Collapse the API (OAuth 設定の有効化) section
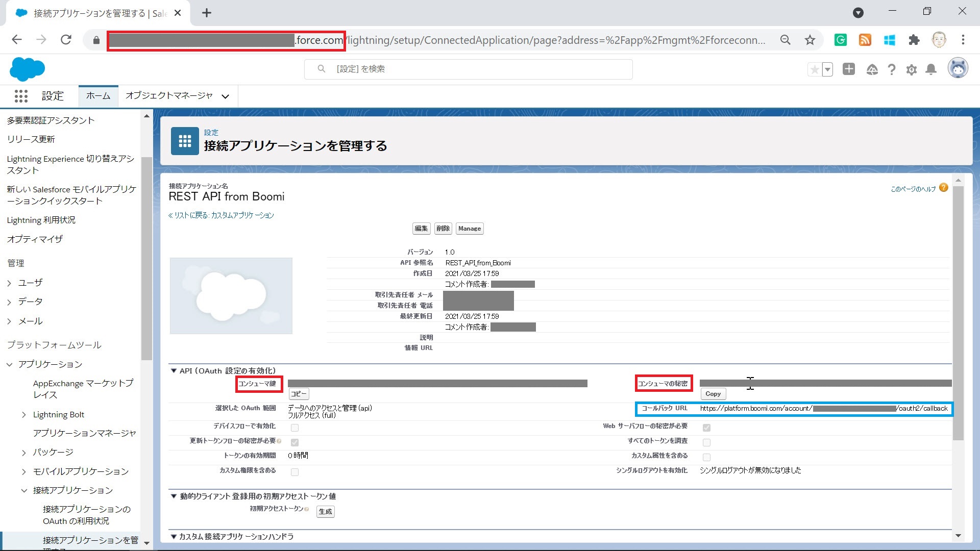980x551 pixels. [174, 371]
